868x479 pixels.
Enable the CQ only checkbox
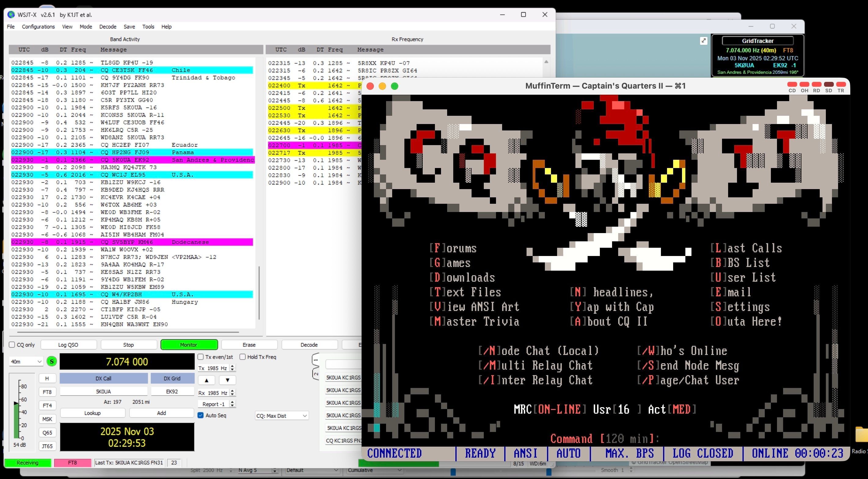coord(12,345)
